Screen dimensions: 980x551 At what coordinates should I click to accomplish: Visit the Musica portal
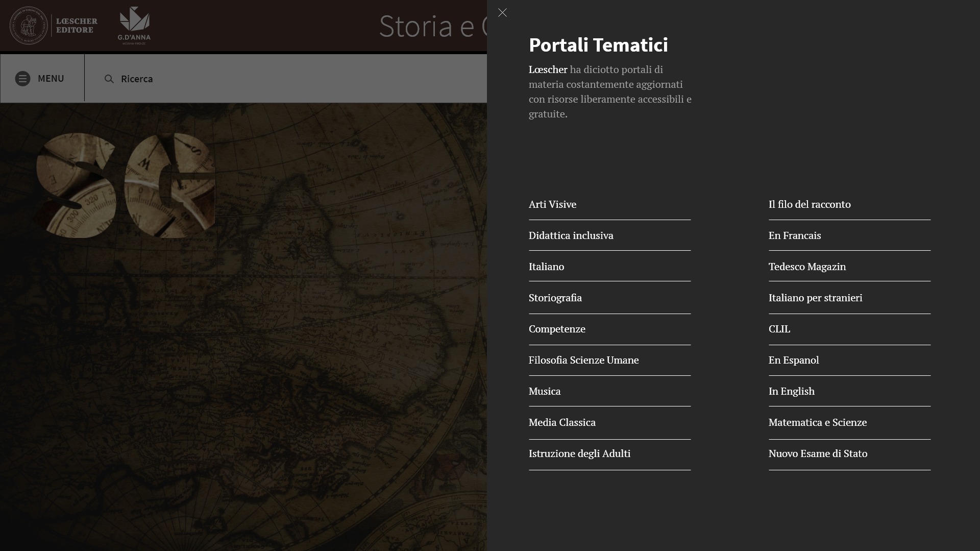544,391
